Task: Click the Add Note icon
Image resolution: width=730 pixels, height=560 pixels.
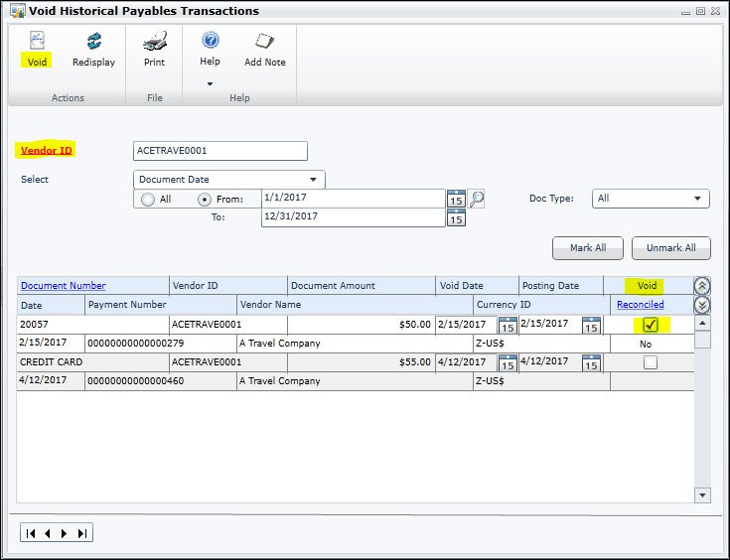Action: point(264,41)
